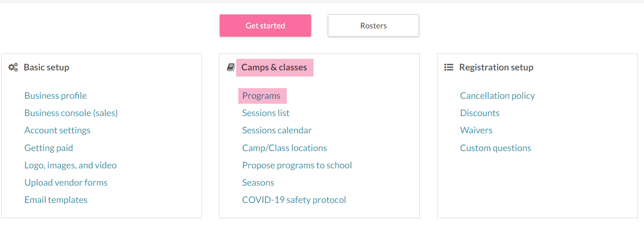Open the Cancellation policy link

pos(498,96)
